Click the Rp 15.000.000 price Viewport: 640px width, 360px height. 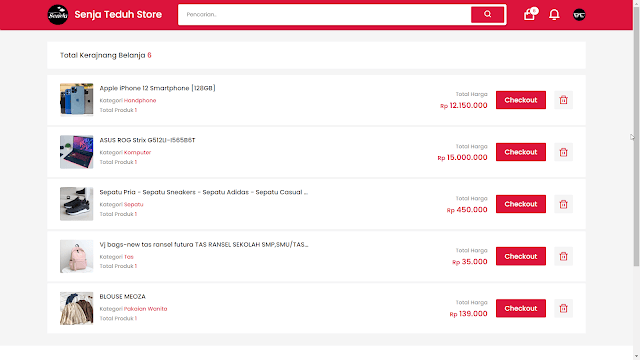pyautogui.click(x=462, y=158)
